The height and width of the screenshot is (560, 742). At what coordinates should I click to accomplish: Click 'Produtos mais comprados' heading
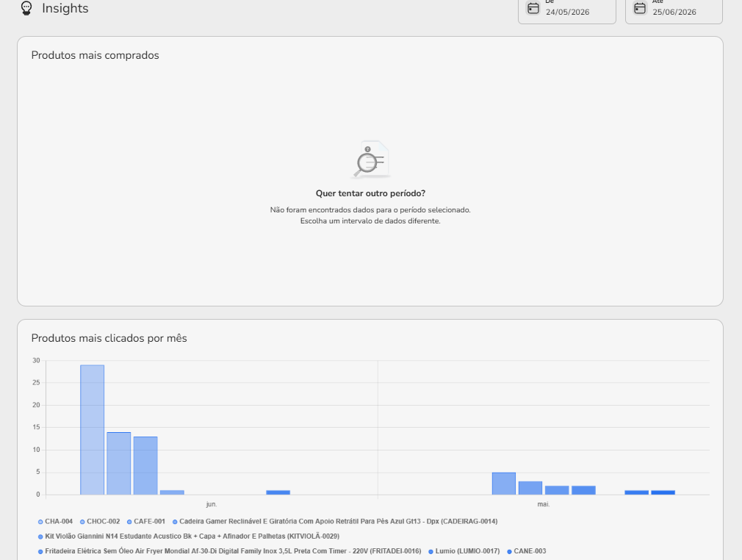point(95,55)
